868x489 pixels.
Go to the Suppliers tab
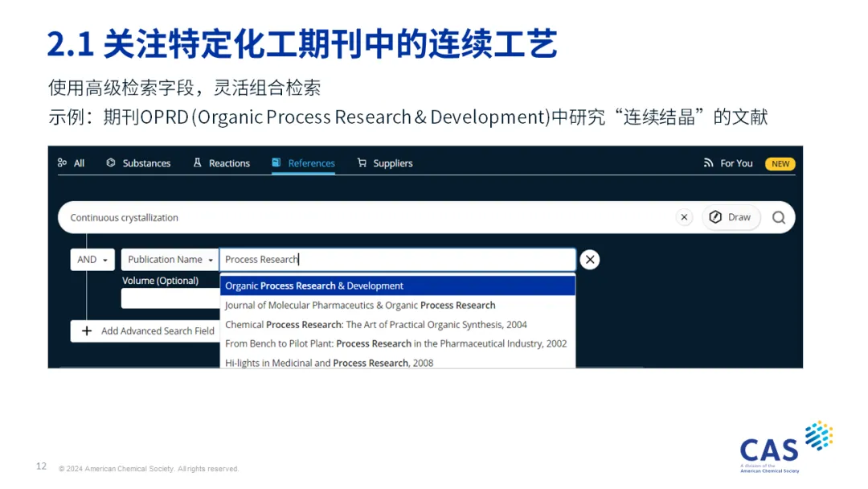(385, 163)
